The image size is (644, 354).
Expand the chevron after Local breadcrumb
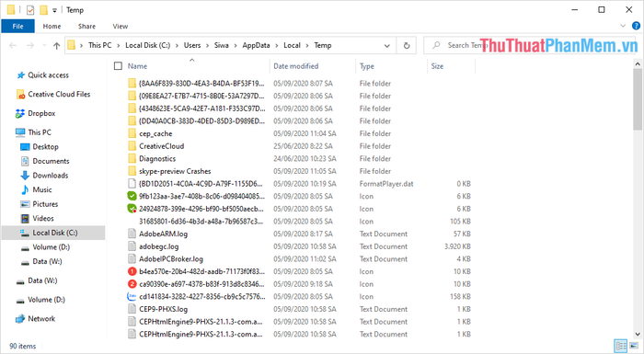point(307,46)
